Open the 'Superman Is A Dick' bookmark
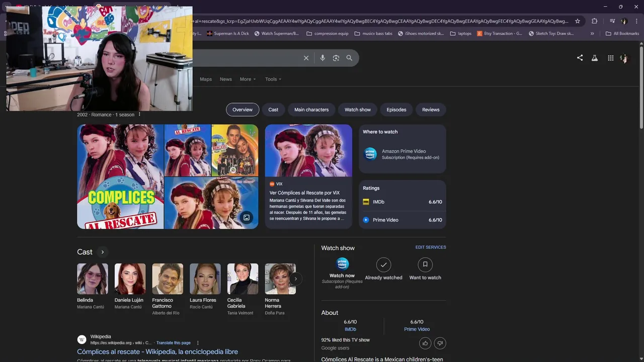The image size is (644, 362). click(228, 34)
